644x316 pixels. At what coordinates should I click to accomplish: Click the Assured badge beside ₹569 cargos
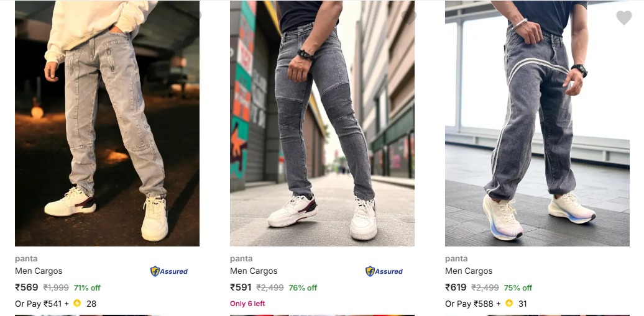[169, 271]
